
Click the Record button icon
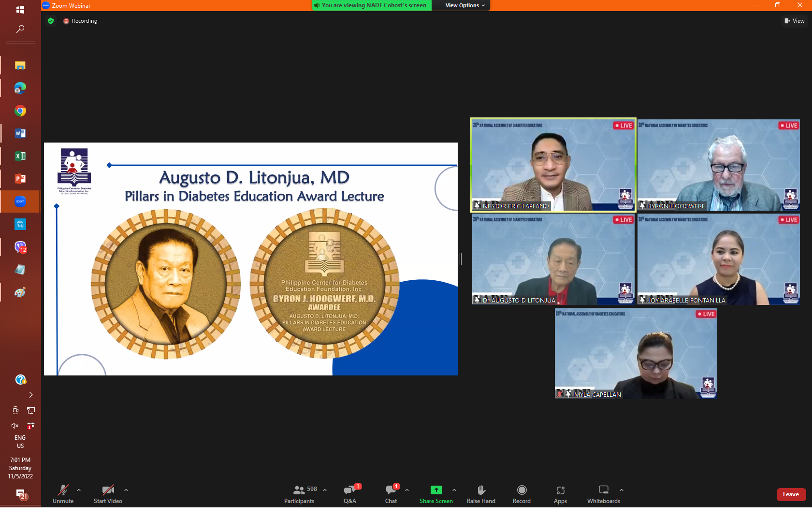pos(522,490)
